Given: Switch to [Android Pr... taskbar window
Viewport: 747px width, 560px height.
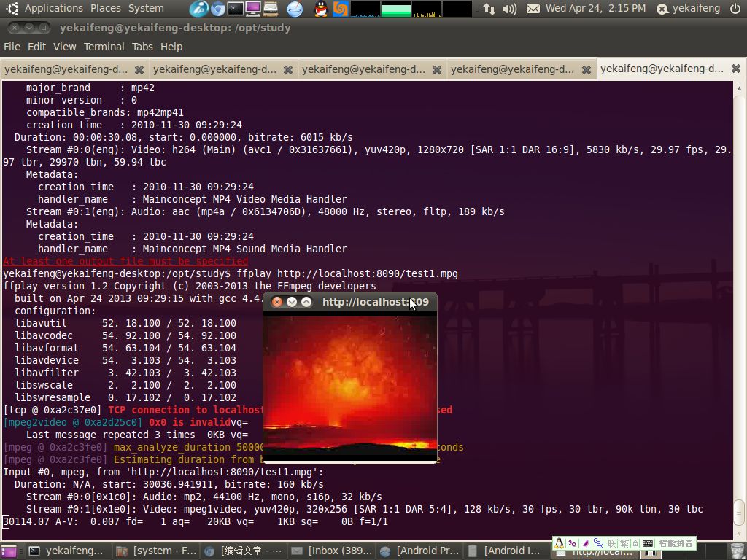Looking at the screenshot, I should [419, 551].
